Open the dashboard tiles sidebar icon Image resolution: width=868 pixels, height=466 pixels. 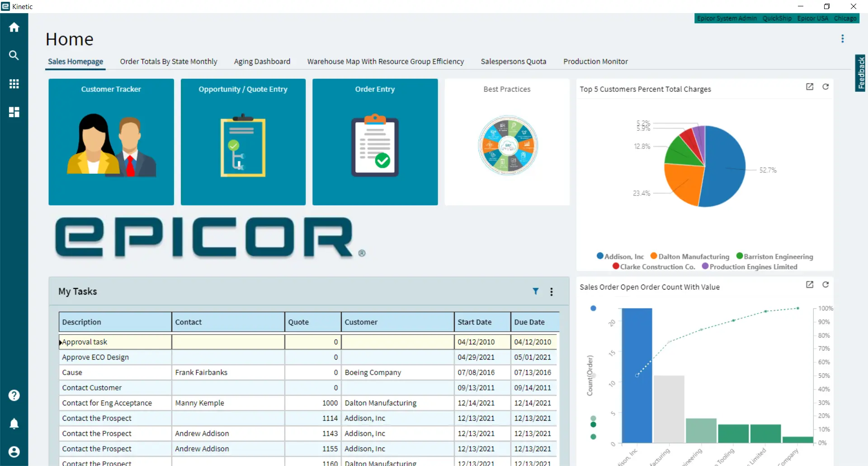click(14, 112)
